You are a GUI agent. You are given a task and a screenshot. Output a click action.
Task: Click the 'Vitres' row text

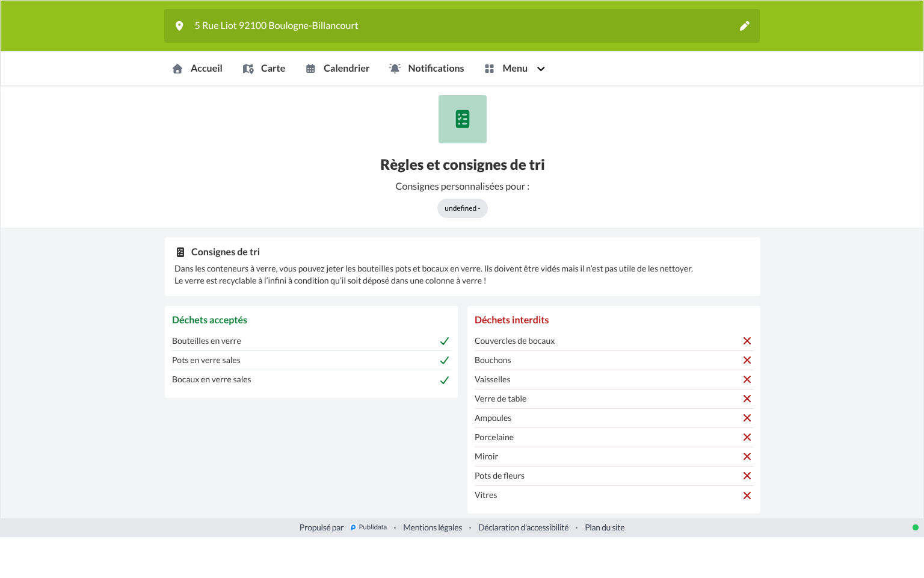point(485,495)
